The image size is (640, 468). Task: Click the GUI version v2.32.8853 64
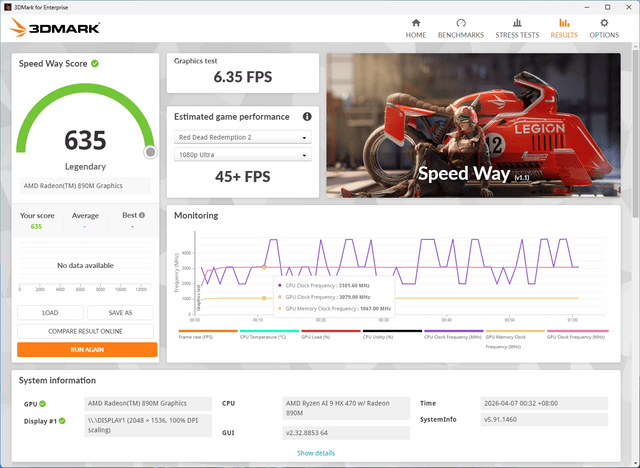(346, 433)
